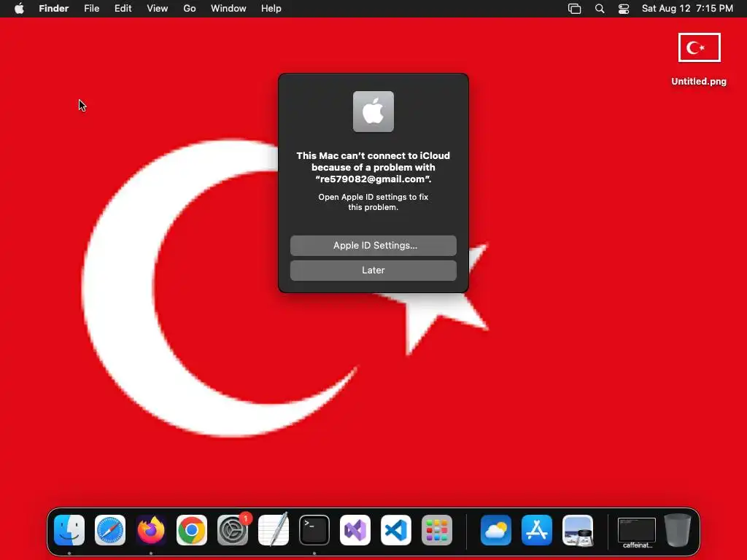747x560 pixels.
Task: Open the Finder menu
Action: [54, 9]
